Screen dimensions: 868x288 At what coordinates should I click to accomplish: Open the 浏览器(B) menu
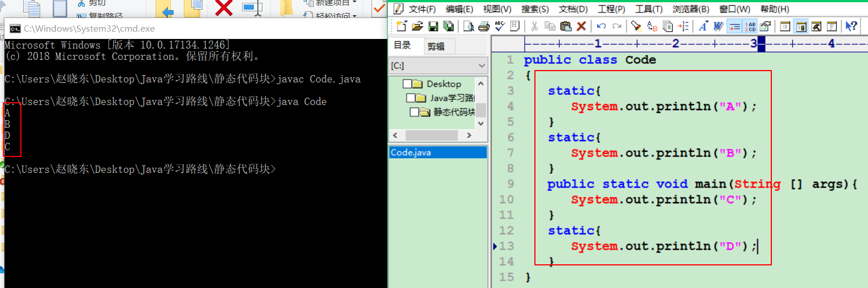[690, 9]
